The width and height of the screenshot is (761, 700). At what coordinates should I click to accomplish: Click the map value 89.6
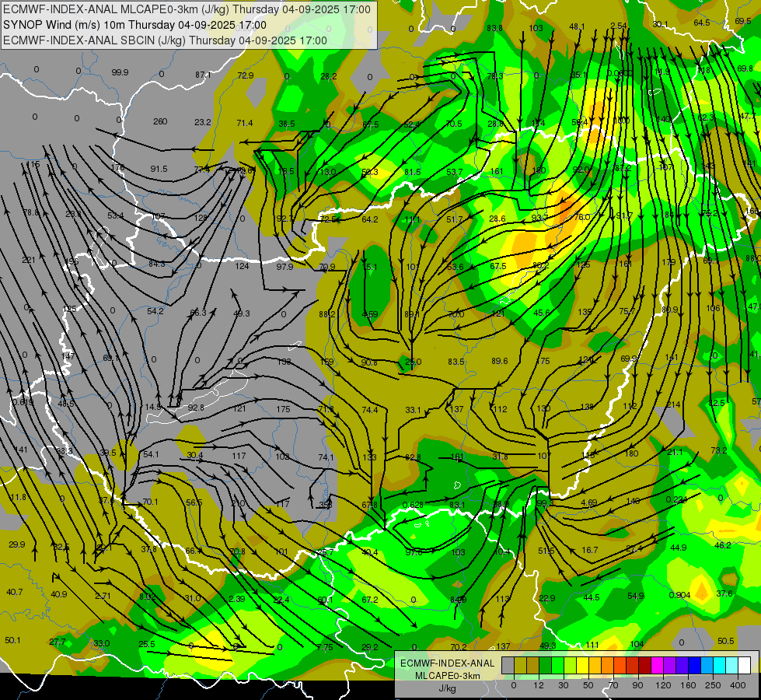tap(499, 361)
